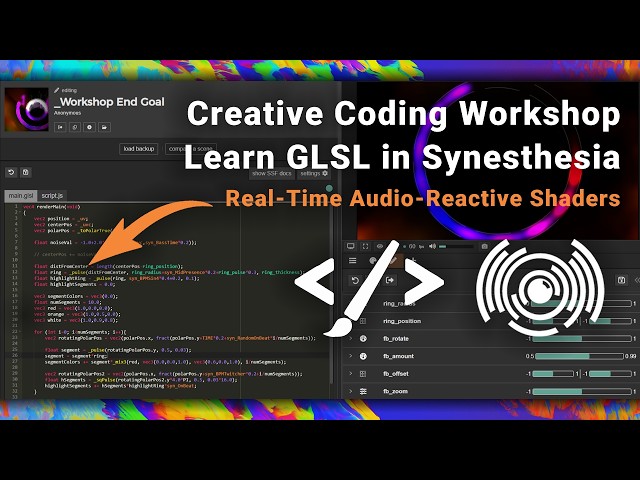Click the speaker volume icon
This screenshot has height=480, width=640.
pos(432,246)
